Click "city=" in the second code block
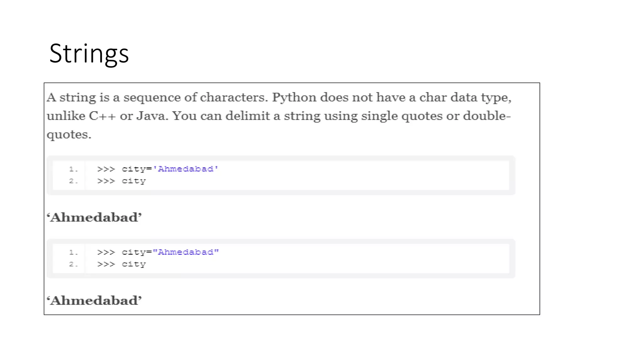Screen dimensions: 644x362 [x=136, y=252]
